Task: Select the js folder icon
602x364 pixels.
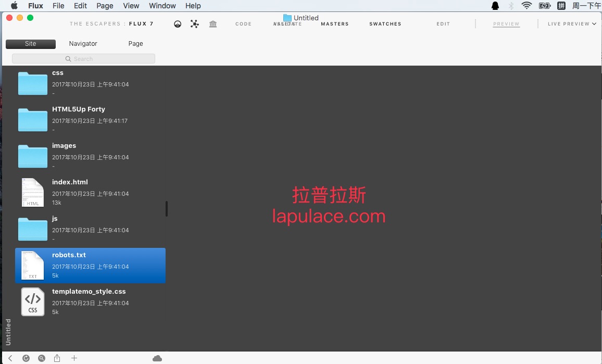Action: click(33, 229)
